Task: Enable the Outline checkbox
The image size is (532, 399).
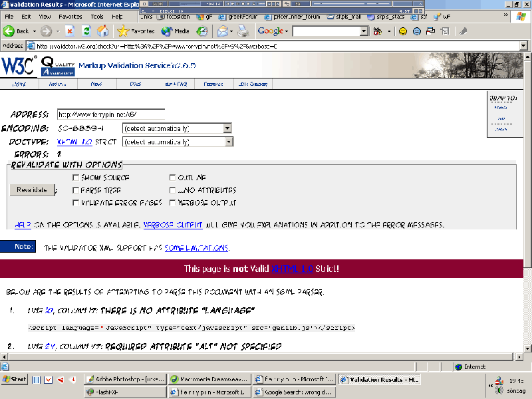Action: pos(172,178)
